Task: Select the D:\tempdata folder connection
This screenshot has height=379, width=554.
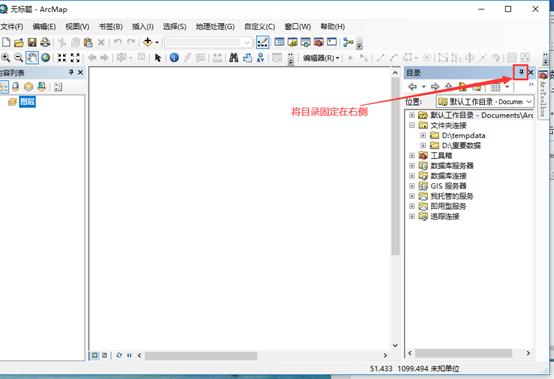Action: click(x=463, y=135)
